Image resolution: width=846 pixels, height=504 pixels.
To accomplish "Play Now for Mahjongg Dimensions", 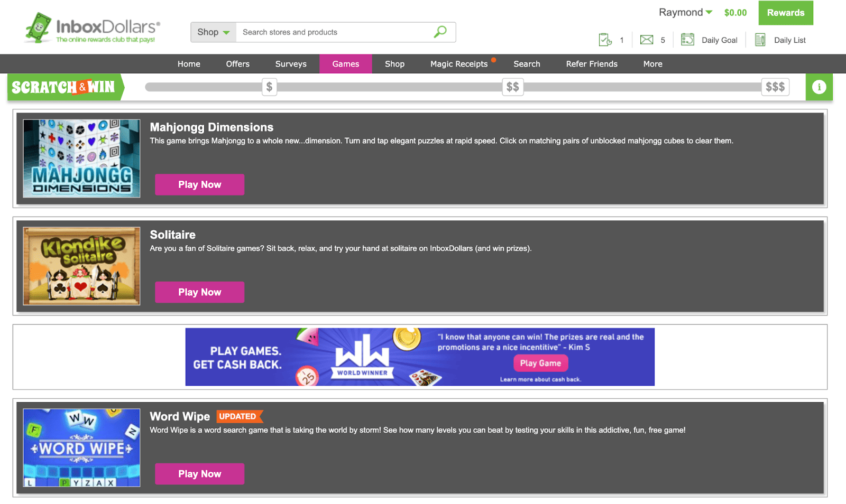I will click(200, 184).
